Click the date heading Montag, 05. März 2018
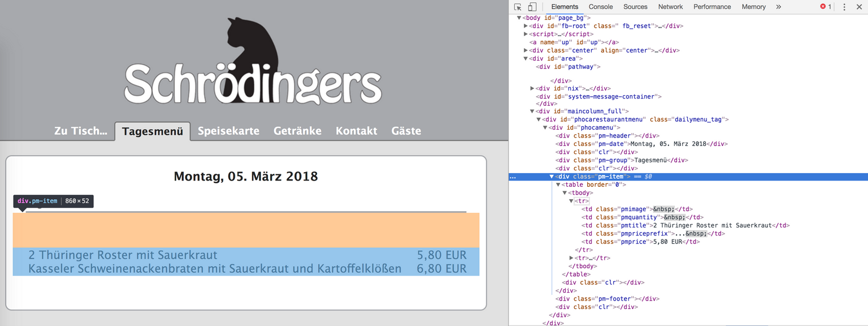The height and width of the screenshot is (326, 868). (246, 176)
